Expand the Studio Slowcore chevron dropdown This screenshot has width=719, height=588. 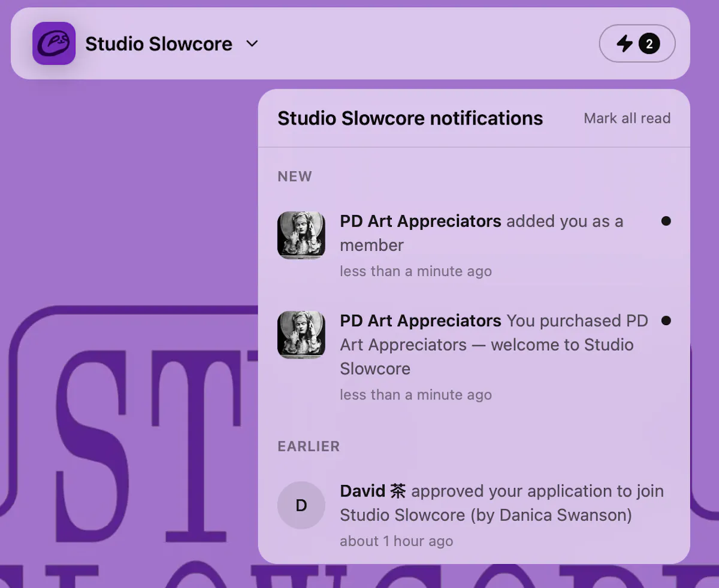pyautogui.click(x=252, y=44)
